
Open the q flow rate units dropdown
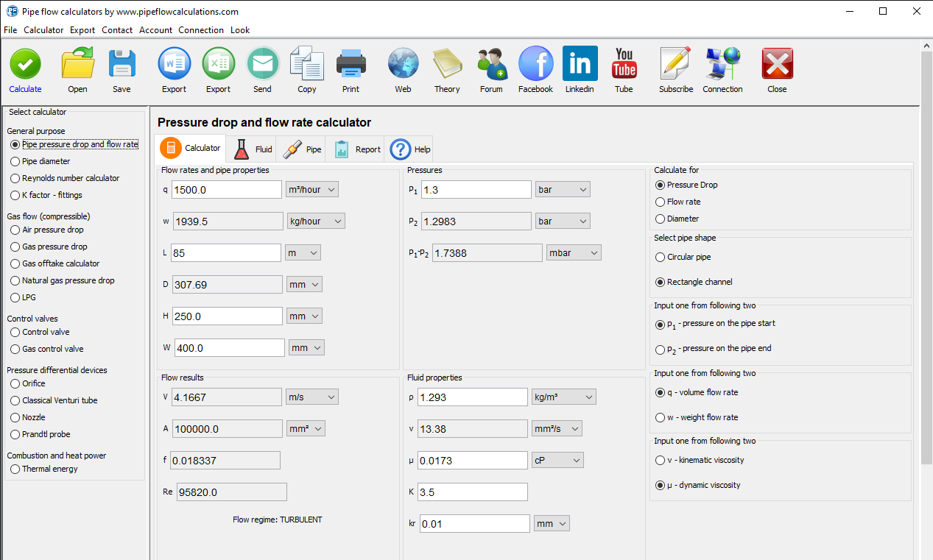[x=311, y=189]
